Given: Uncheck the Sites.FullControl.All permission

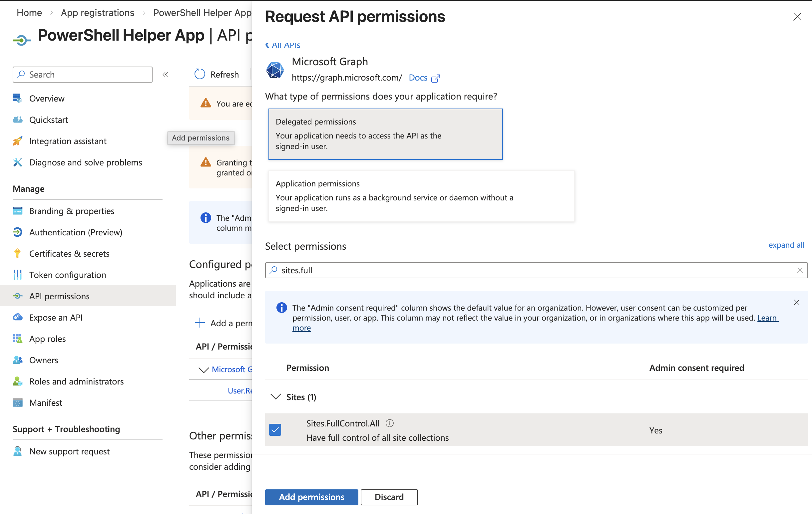Looking at the screenshot, I should tap(275, 430).
